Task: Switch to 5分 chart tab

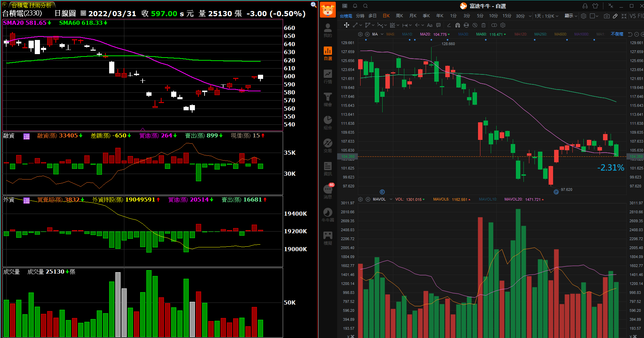Action: click(480, 16)
